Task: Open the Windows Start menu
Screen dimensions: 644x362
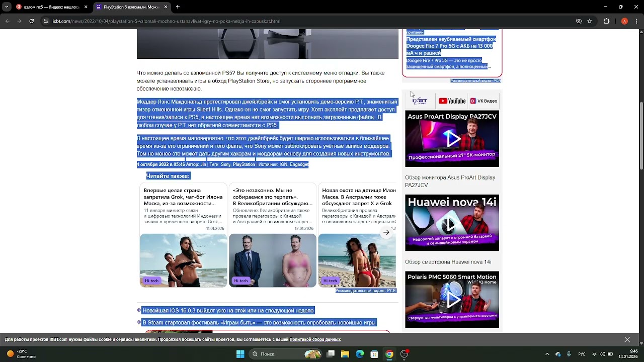Action: coord(240,354)
